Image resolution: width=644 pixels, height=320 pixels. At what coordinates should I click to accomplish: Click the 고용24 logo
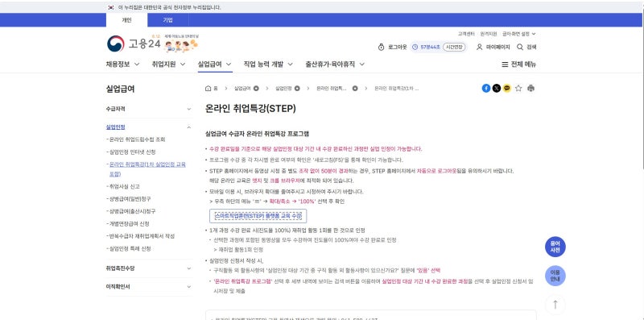134,44
